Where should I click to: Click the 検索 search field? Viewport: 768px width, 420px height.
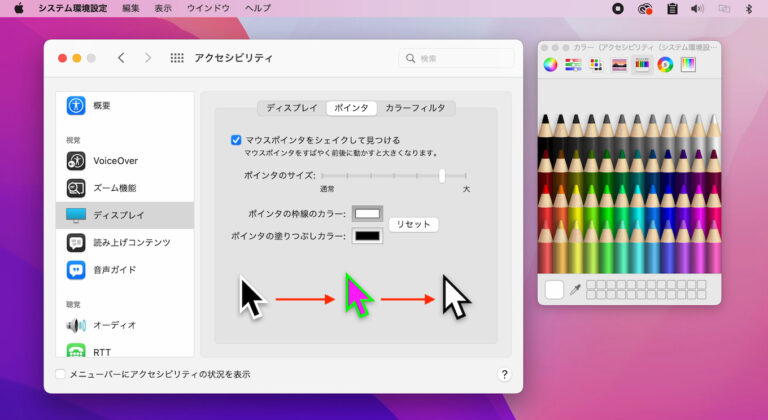click(x=455, y=58)
